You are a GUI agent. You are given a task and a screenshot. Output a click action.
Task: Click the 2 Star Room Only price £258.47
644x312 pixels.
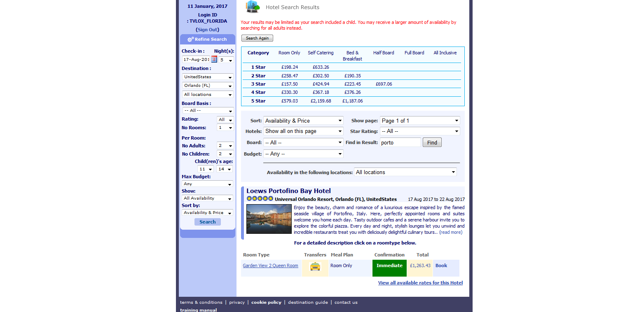pyautogui.click(x=290, y=76)
